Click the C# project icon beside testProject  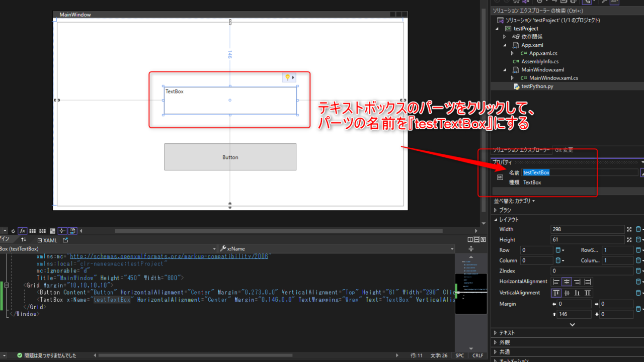coord(508,29)
